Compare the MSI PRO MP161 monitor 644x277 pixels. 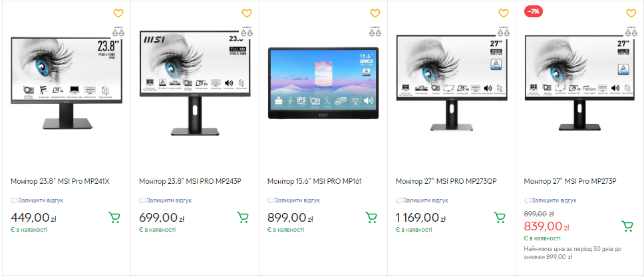[x=375, y=31]
